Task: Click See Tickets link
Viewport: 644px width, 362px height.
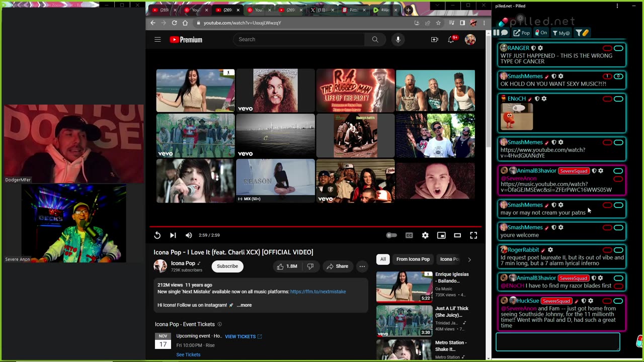Action: tap(188, 354)
